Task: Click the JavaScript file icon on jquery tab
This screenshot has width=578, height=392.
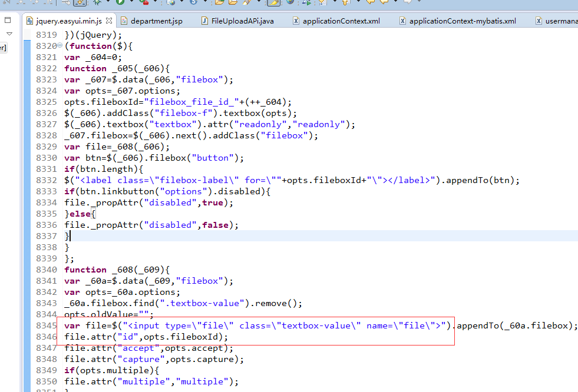Action: pyautogui.click(x=29, y=21)
